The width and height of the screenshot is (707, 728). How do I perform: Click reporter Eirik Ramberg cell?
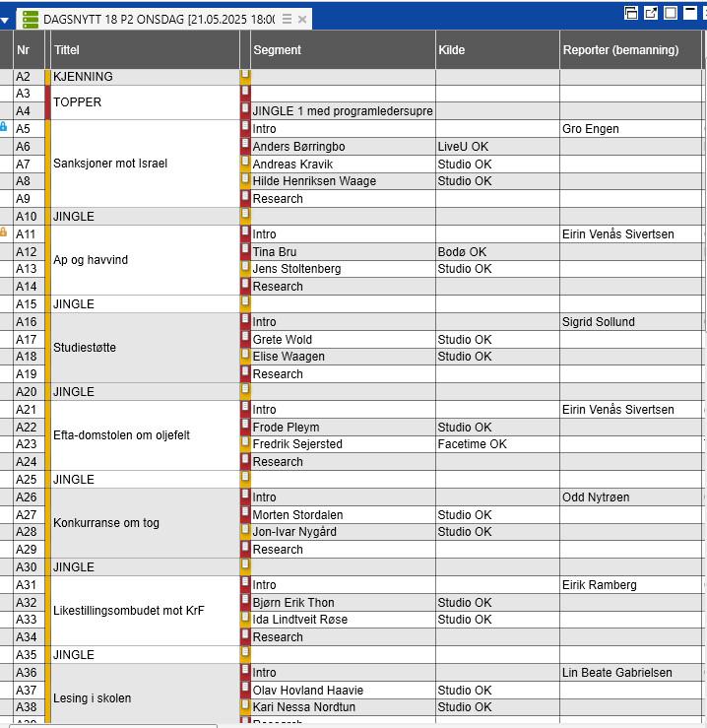click(631, 585)
